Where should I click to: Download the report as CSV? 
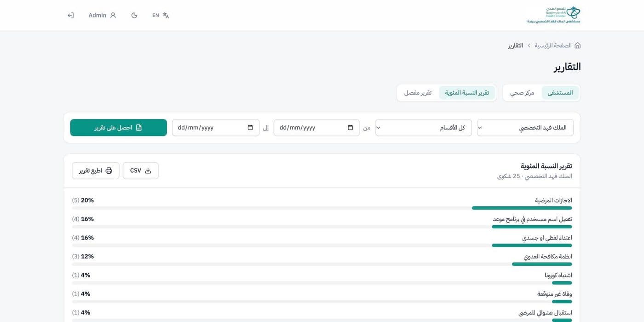(x=141, y=170)
